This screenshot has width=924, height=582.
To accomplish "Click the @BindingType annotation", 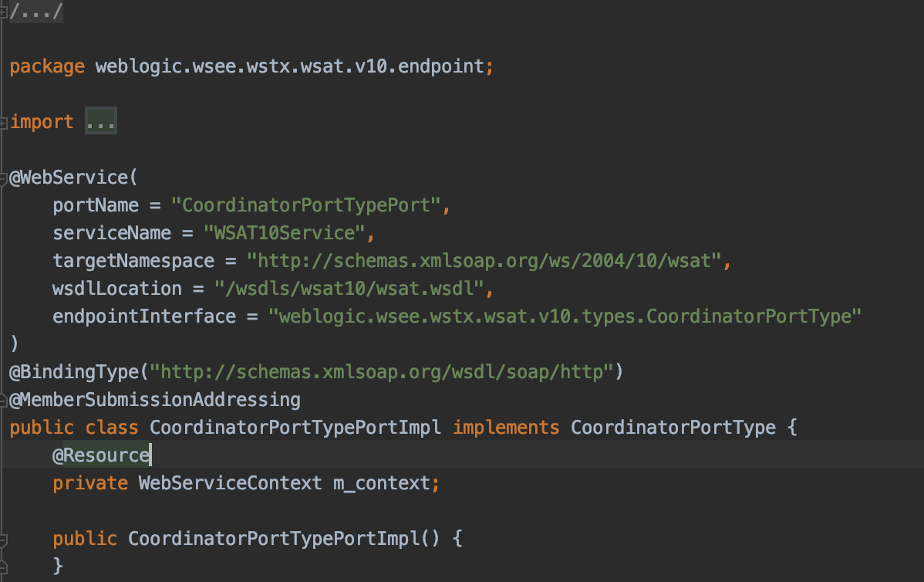I will 74,372.
